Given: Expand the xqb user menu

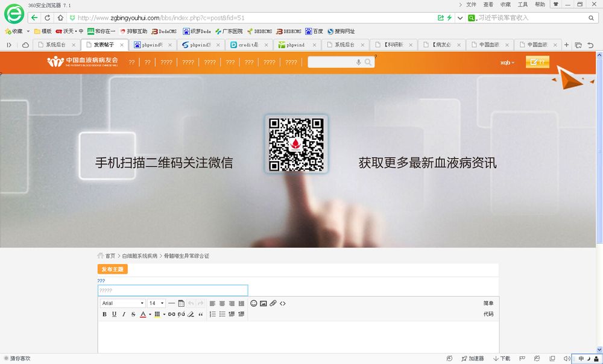Looking at the screenshot, I should 507,62.
